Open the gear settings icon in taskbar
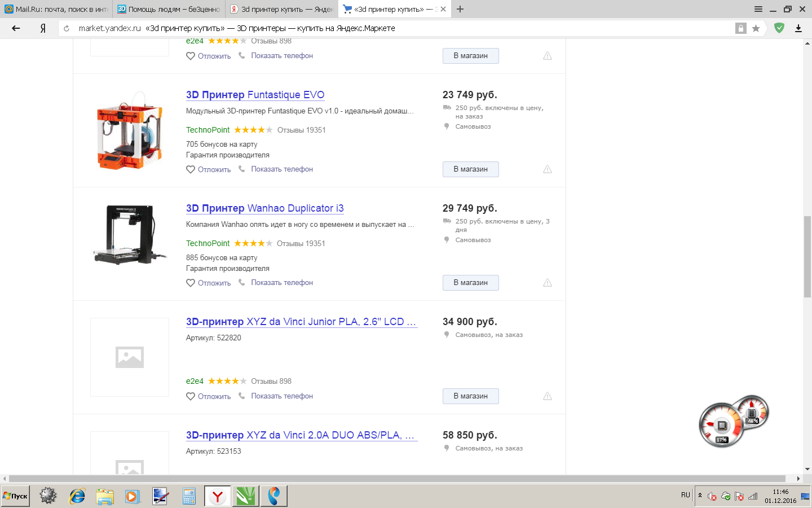The image size is (812, 508). (x=48, y=496)
